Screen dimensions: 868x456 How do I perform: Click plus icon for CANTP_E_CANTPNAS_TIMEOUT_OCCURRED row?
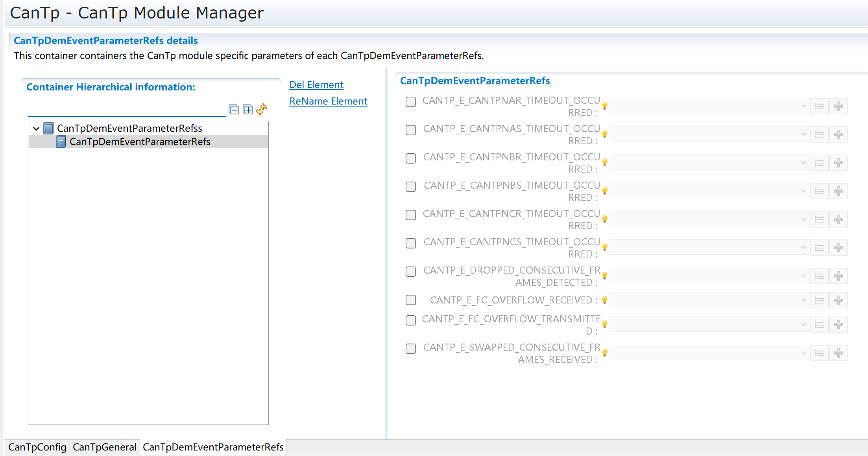coord(838,134)
